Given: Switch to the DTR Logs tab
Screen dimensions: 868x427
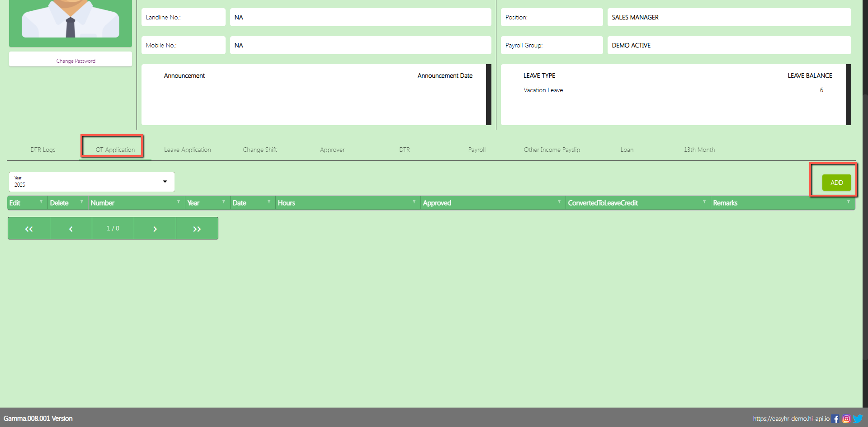Looking at the screenshot, I should [43, 150].
